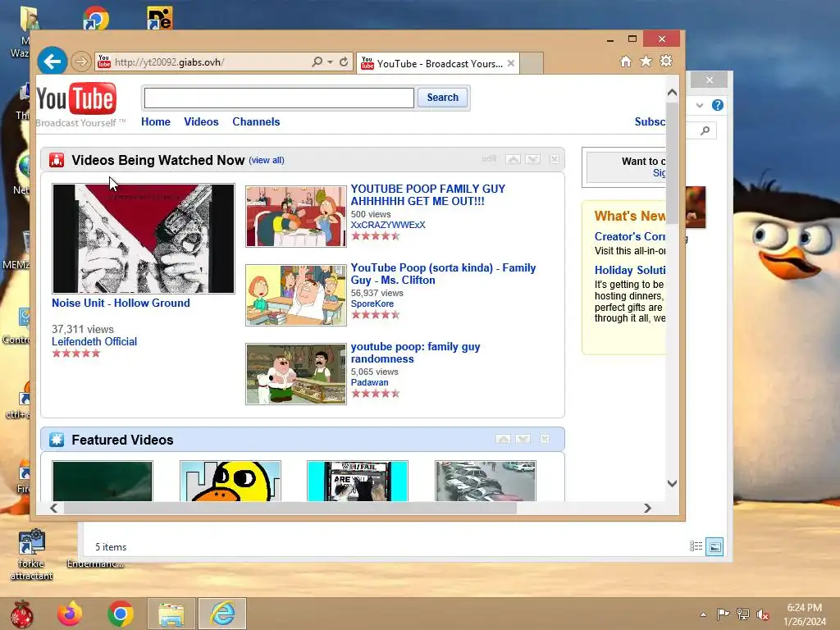Go back with the IE back arrow
The image size is (840, 630).
(x=52, y=61)
